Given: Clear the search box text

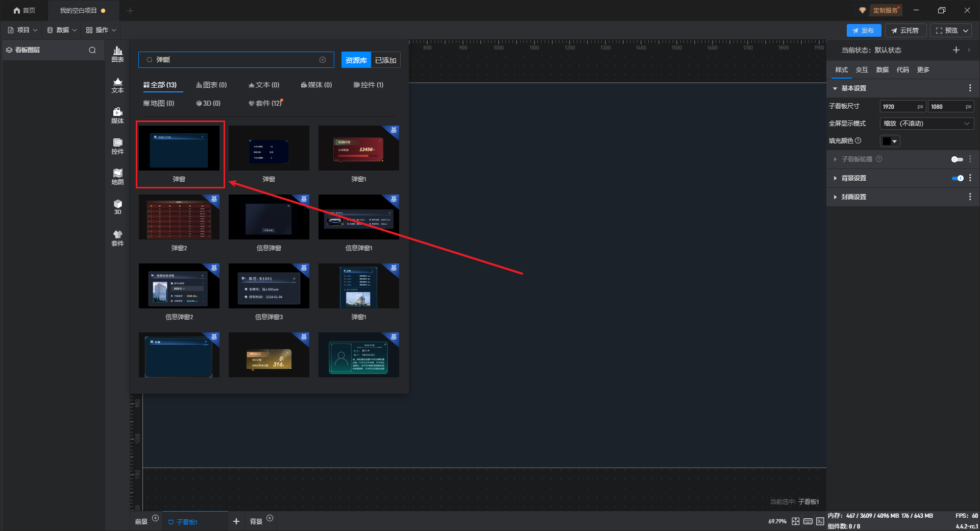Looking at the screenshot, I should tap(323, 60).
